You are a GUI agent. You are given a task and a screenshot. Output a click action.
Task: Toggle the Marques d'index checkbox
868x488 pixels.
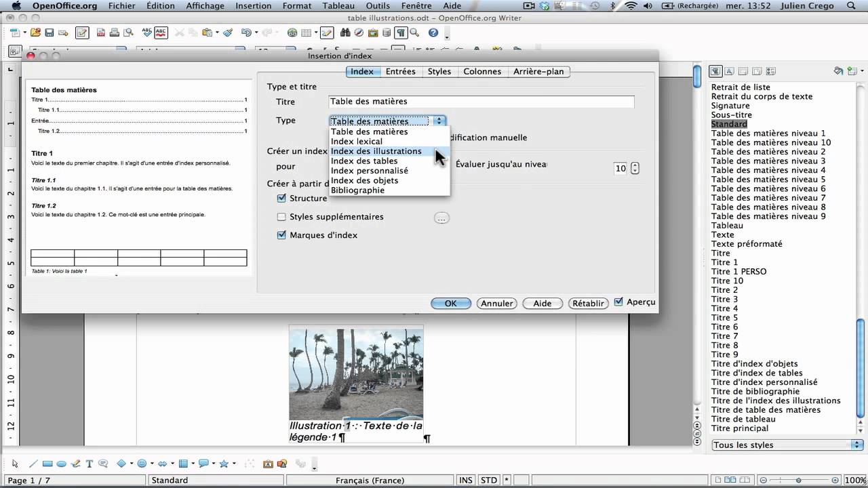(x=281, y=235)
